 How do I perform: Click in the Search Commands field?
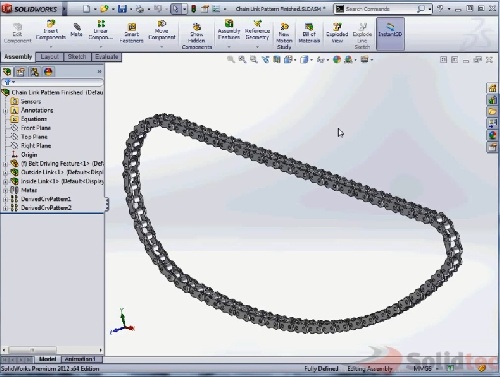click(x=379, y=9)
